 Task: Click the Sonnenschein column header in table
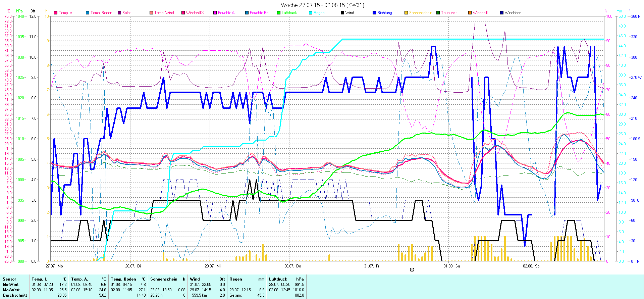pos(164,279)
